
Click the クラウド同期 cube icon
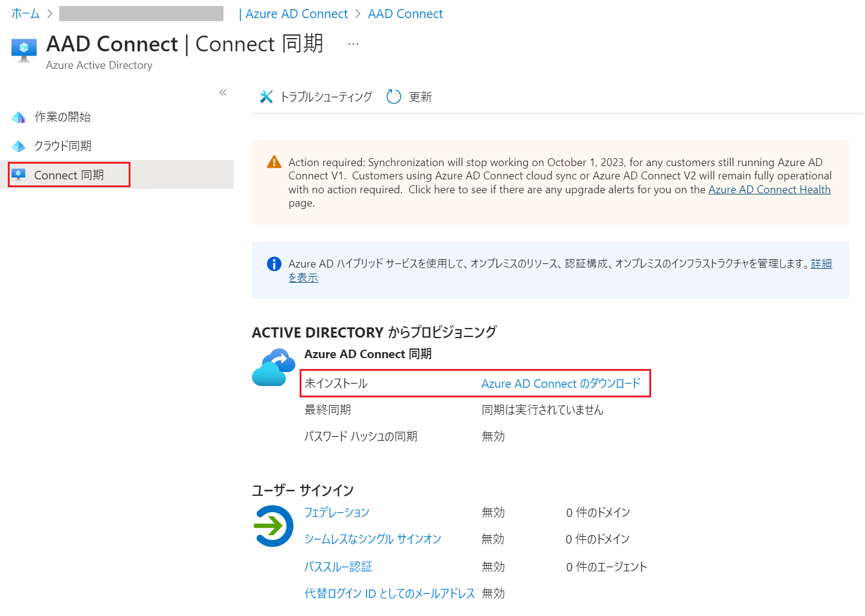pyautogui.click(x=19, y=146)
